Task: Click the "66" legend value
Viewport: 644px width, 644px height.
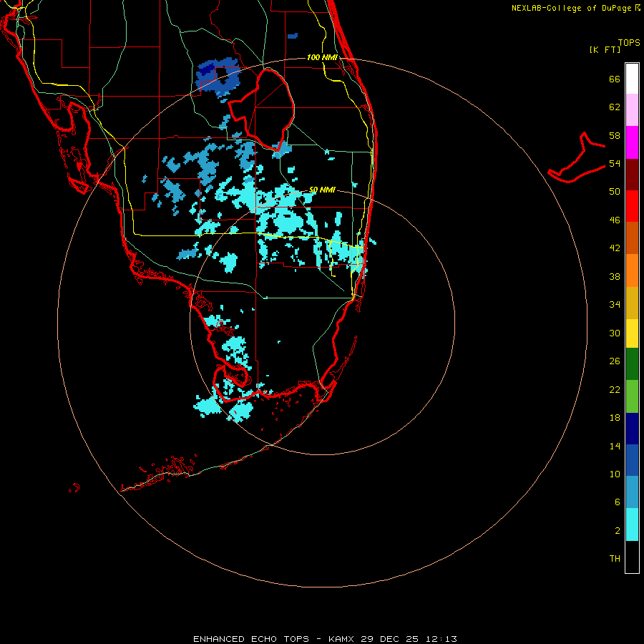Action: click(615, 79)
